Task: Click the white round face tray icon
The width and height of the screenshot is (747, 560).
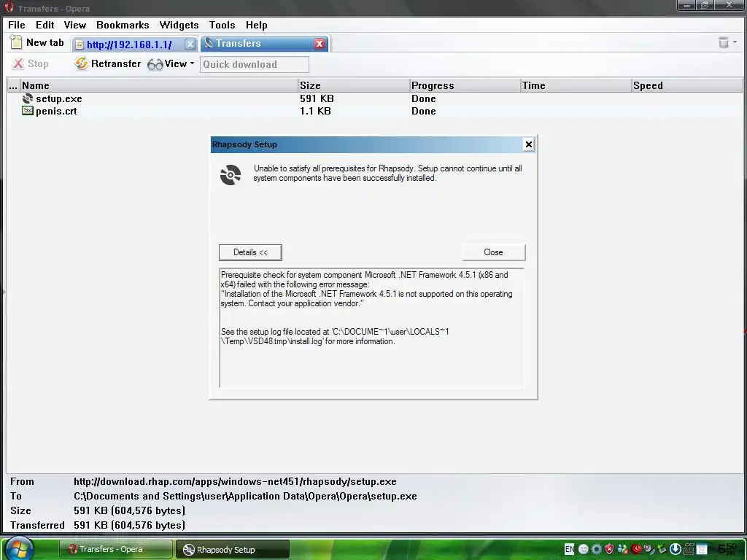Action: [583, 549]
